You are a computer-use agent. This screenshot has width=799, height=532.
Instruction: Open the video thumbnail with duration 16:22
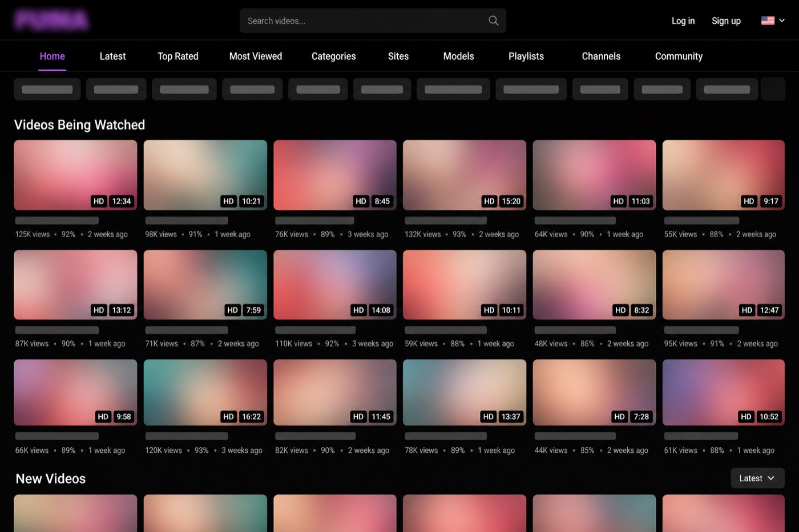205,392
